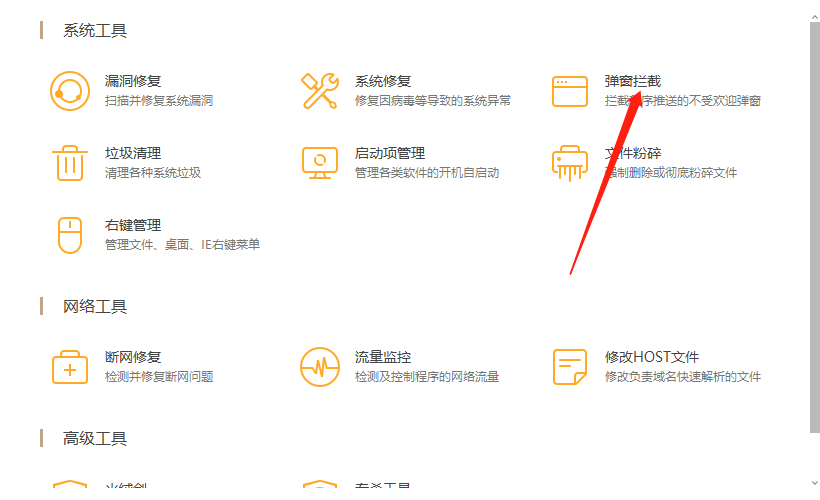820x500 pixels.
Task: Open the 垃圾清理 trash can icon
Action: pyautogui.click(x=70, y=163)
